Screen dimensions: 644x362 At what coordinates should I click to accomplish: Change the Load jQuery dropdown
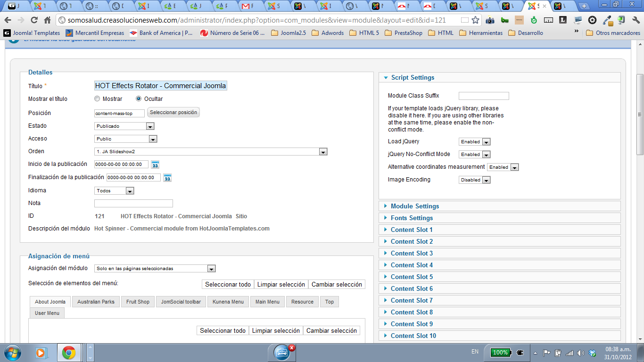tap(475, 142)
